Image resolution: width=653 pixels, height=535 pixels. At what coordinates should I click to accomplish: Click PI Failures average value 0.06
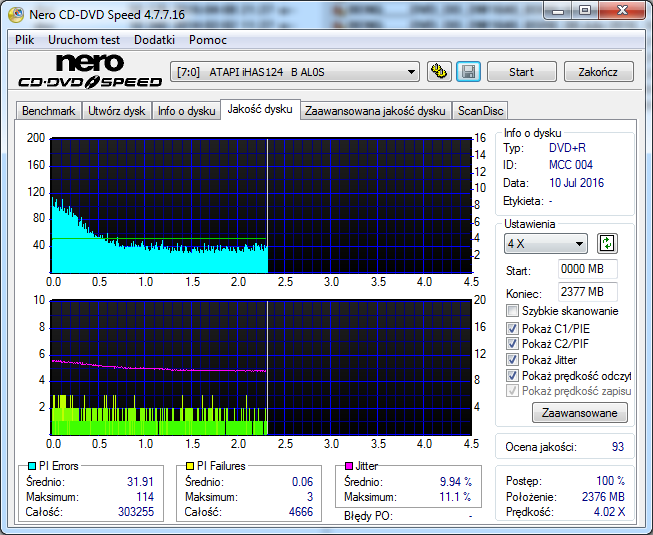point(302,482)
